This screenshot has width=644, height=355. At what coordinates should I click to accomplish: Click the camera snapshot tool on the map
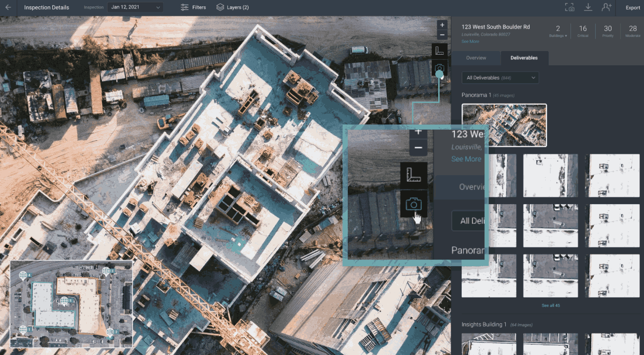[440, 68]
